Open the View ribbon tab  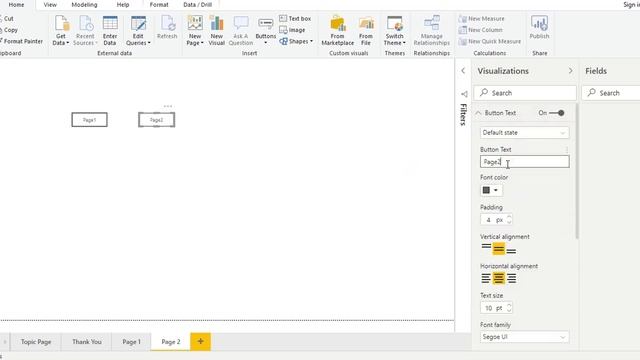(50, 5)
